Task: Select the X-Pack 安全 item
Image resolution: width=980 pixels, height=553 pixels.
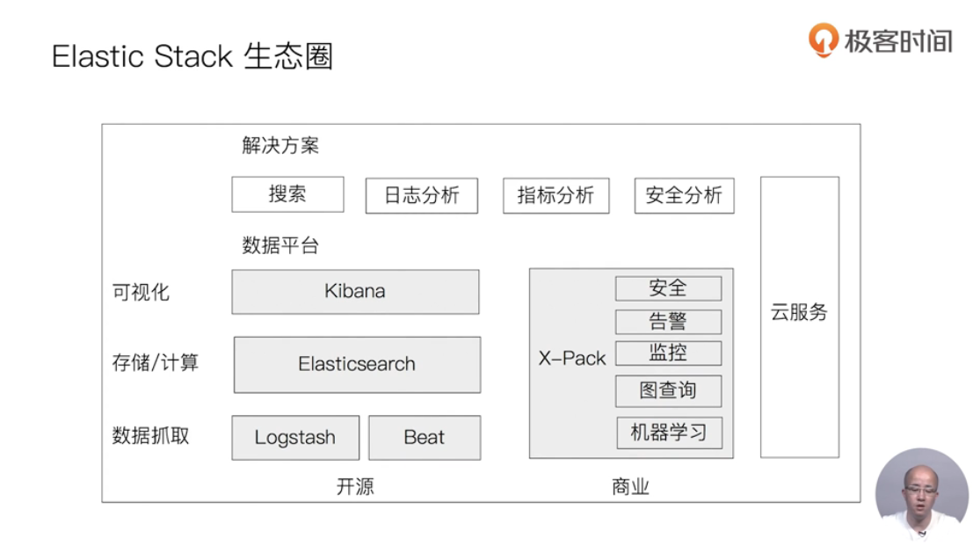Action: click(668, 288)
